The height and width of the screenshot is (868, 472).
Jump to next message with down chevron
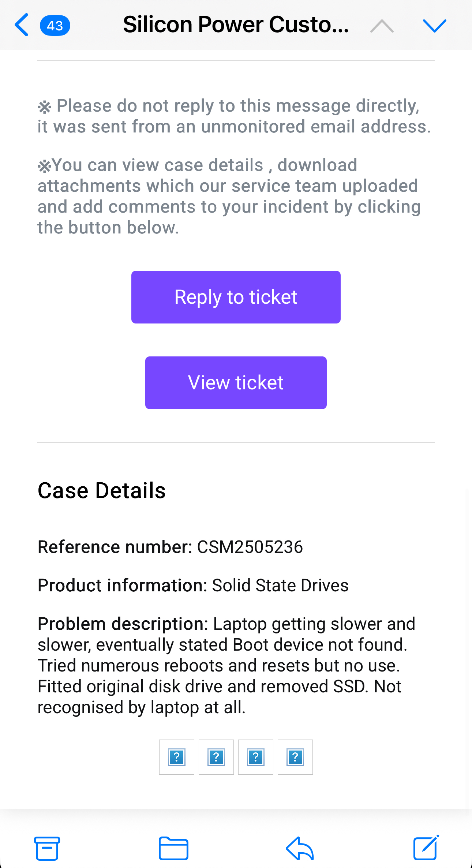[x=434, y=26]
